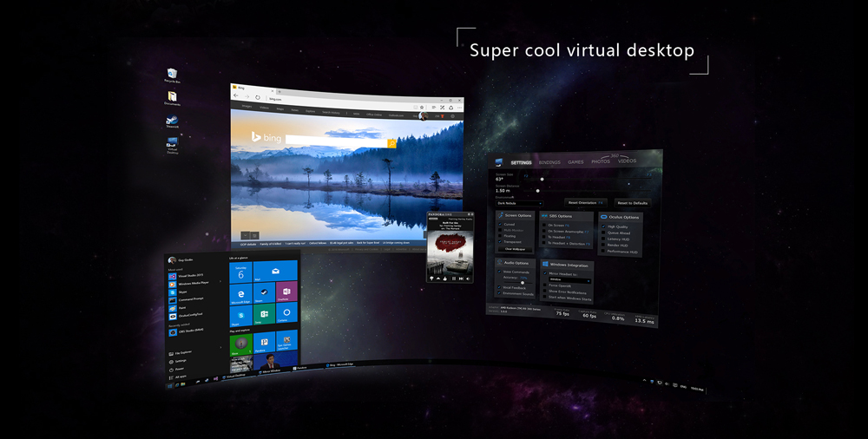This screenshot has width=868, height=439.
Task: Toggle the Floating screen option
Action: 501,236
